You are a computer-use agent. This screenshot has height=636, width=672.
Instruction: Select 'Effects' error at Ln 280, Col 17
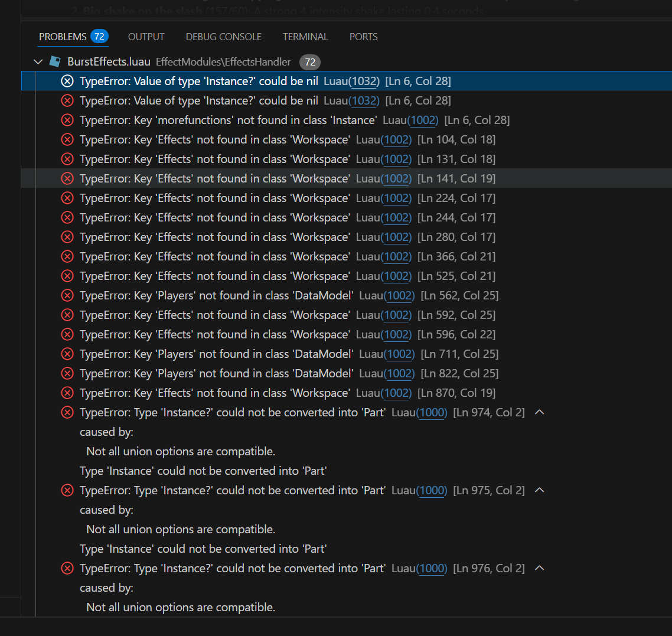click(347, 237)
